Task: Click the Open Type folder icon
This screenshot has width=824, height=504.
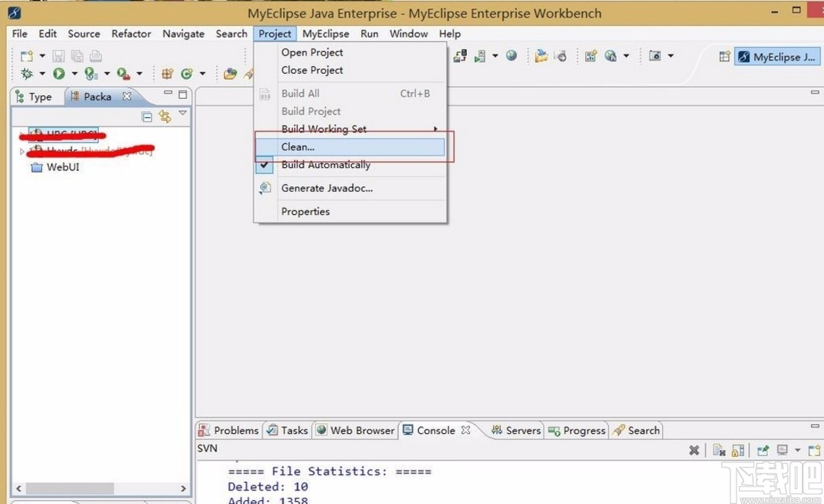Action: tap(230, 74)
